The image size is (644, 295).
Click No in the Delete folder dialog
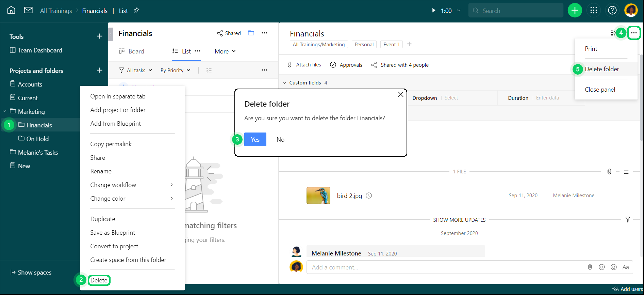280,140
